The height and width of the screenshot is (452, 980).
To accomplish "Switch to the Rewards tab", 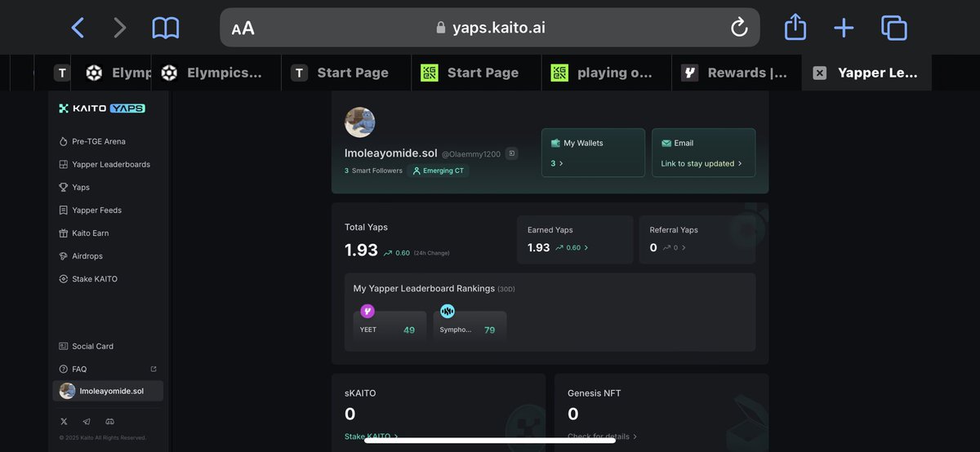I will pos(737,73).
